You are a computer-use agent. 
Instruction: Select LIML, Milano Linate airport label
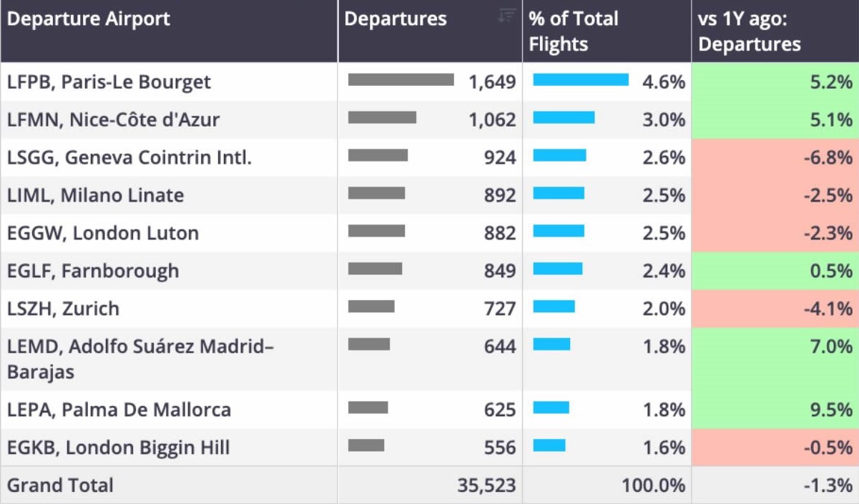click(x=95, y=195)
